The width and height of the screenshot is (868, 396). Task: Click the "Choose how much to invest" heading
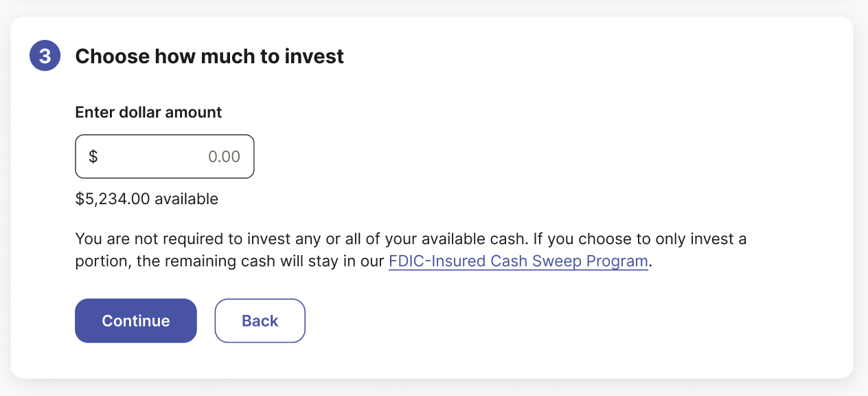point(209,56)
